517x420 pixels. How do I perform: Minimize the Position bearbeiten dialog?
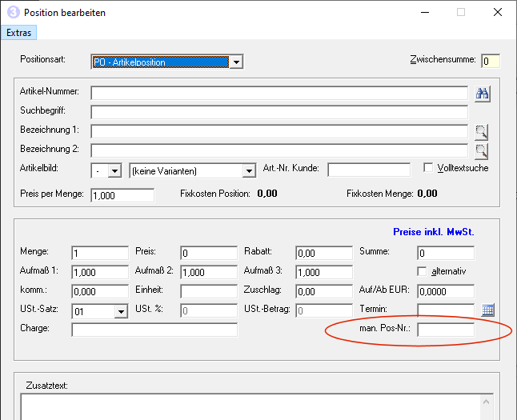(425, 12)
